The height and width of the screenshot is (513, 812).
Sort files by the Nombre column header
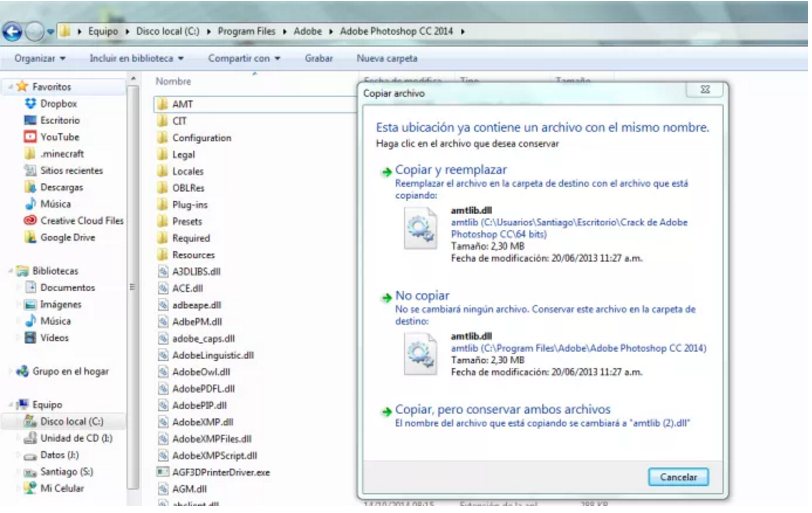[x=173, y=81]
